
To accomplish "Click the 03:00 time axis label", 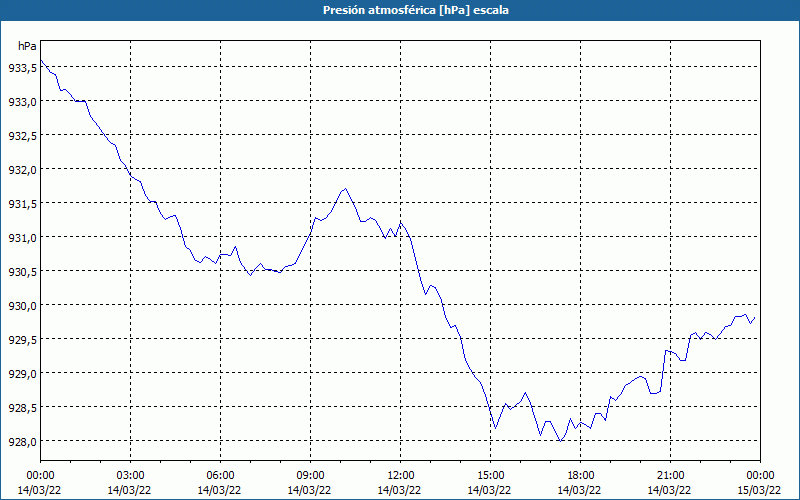I will coord(131,476).
